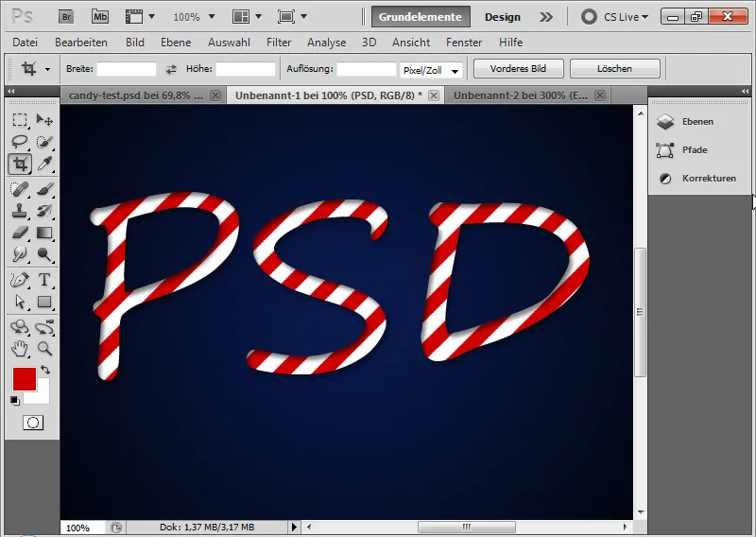This screenshot has width=756, height=537.
Task: Select the Move tool
Action: [x=44, y=120]
